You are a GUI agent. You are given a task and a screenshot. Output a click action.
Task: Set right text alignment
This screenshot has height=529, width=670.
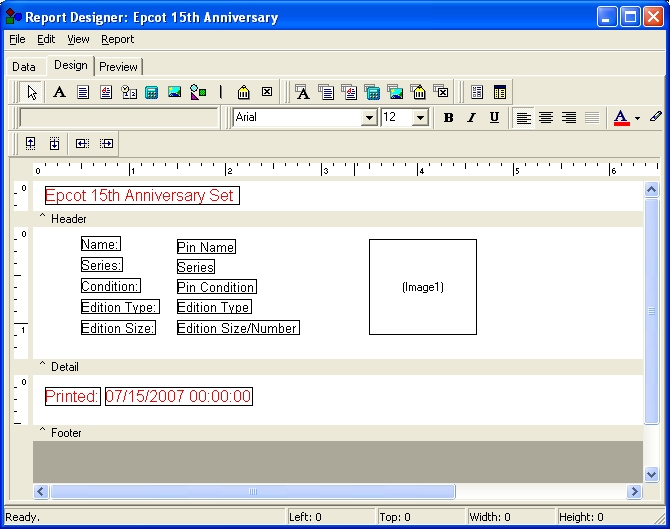569,118
